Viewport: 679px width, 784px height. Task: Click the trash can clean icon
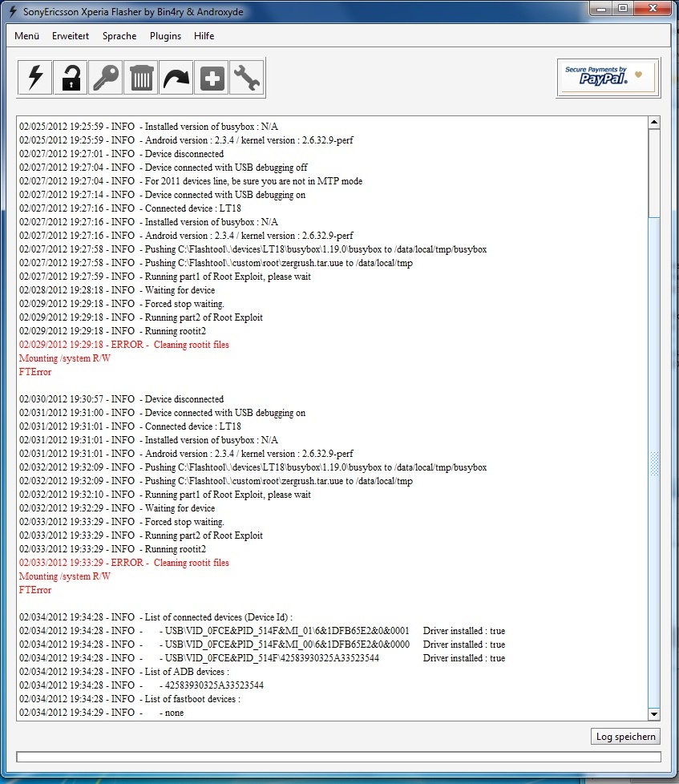(x=141, y=78)
